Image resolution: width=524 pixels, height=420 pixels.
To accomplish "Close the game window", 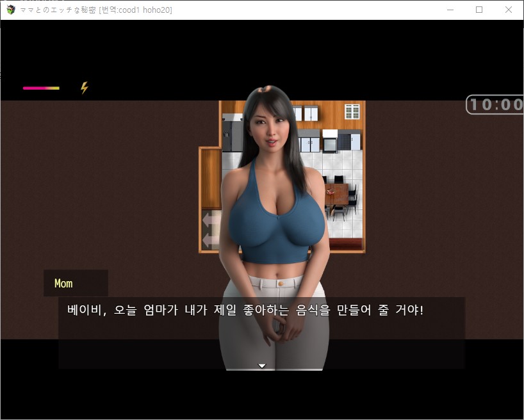I will point(508,10).
